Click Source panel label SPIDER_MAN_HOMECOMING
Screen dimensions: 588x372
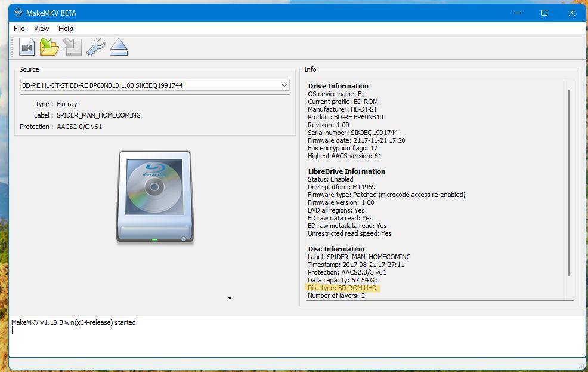coord(98,115)
